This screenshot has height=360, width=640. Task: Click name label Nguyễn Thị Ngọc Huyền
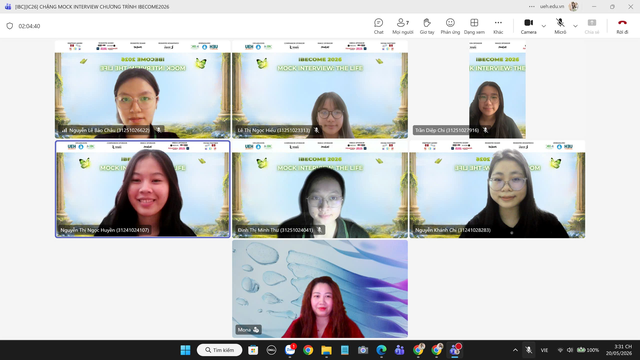(x=105, y=230)
